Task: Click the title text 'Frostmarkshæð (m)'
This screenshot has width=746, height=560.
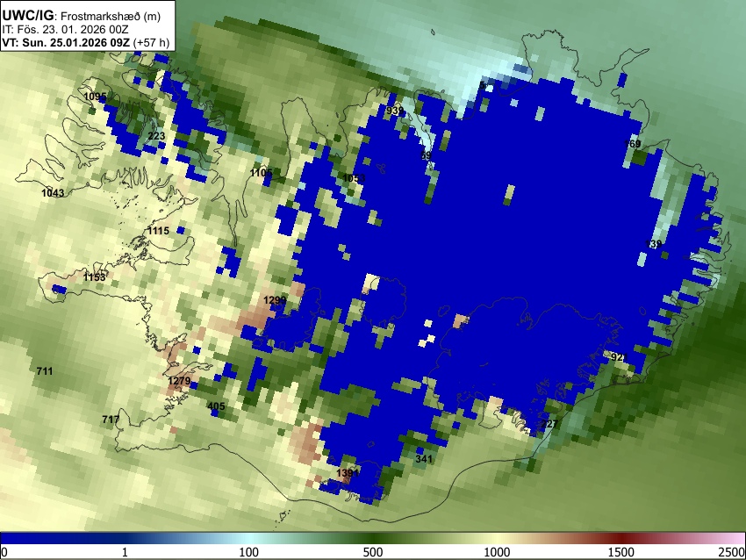Action: tap(111, 16)
